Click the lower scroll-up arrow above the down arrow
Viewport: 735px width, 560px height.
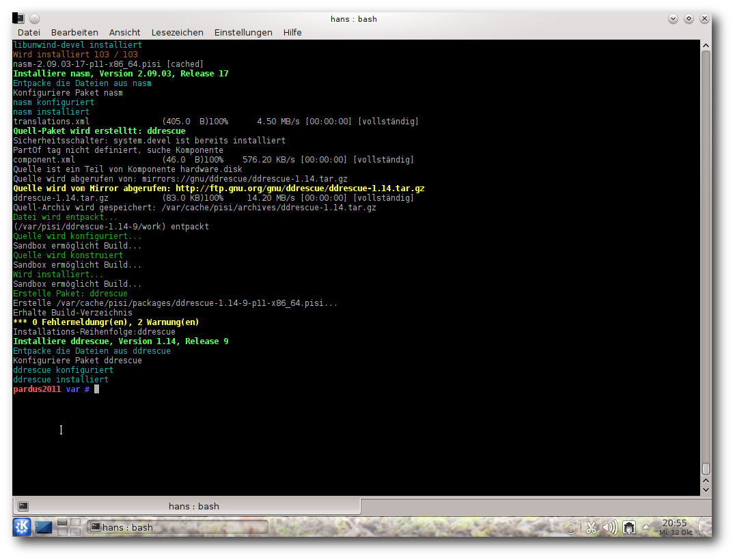(x=706, y=481)
